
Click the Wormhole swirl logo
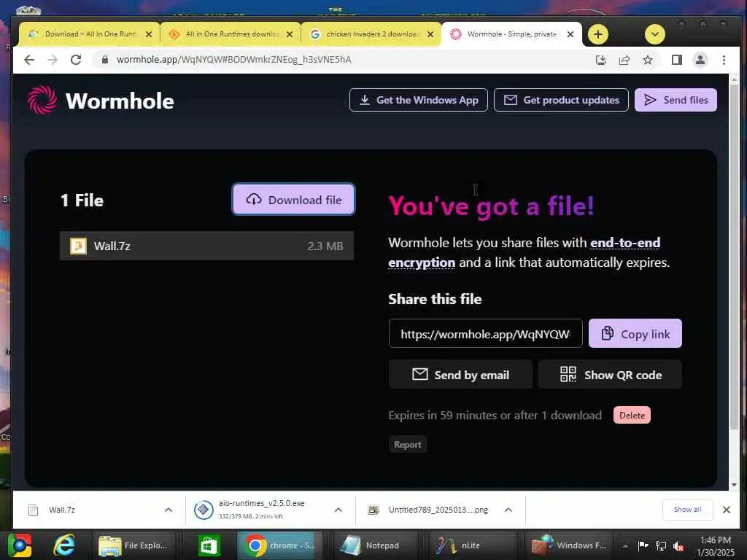42,100
